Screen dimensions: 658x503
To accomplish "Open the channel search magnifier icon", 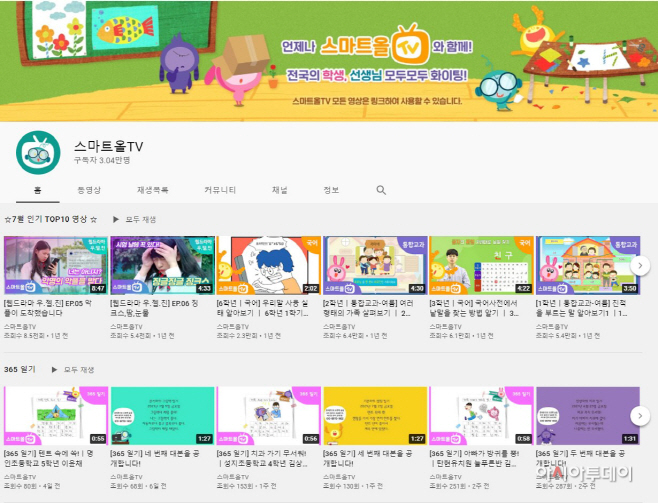I will [x=381, y=190].
